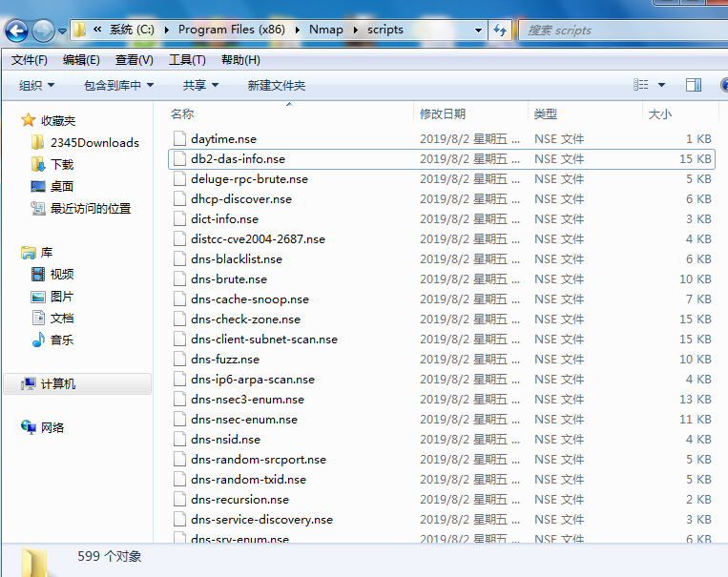Open 桌面 in the navigation pane
Viewport: 728px width, 577px height.
[x=62, y=186]
